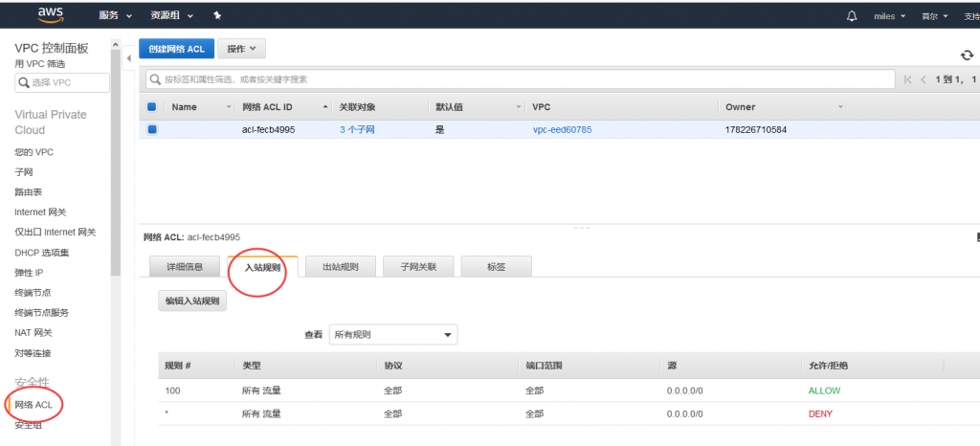Switch to the 出站规则 tab
Image resolution: width=980 pixels, height=446 pixels.
coord(340,267)
